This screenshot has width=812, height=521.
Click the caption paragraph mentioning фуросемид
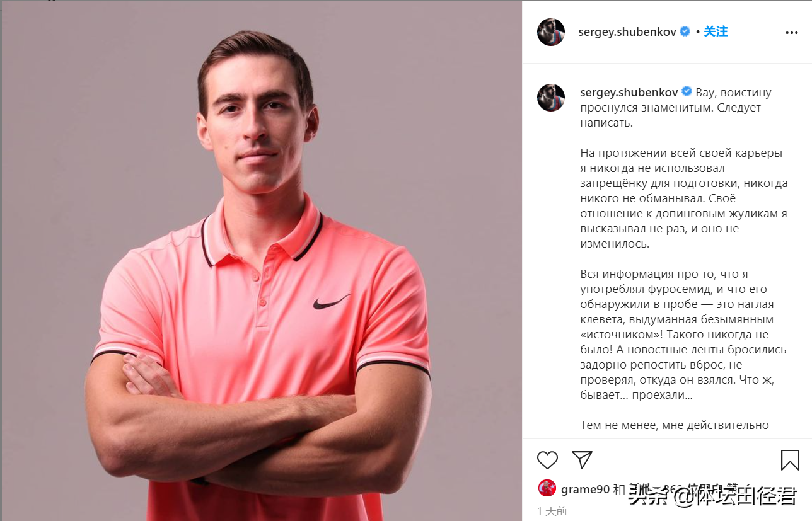pyautogui.click(x=683, y=335)
